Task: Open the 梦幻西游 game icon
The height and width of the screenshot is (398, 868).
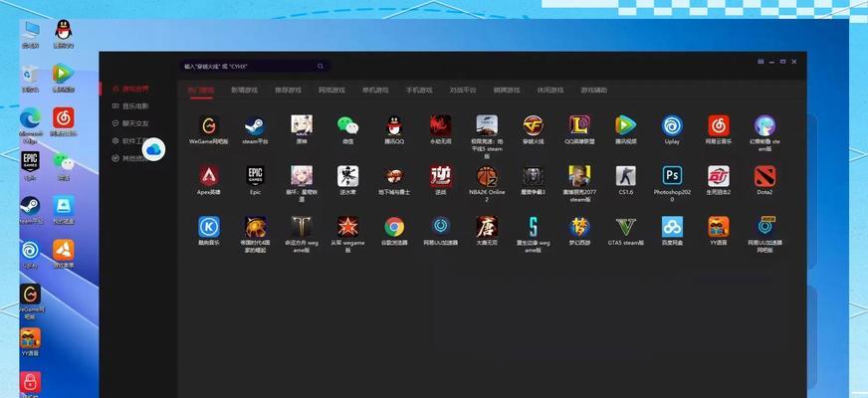Action: coord(579,227)
